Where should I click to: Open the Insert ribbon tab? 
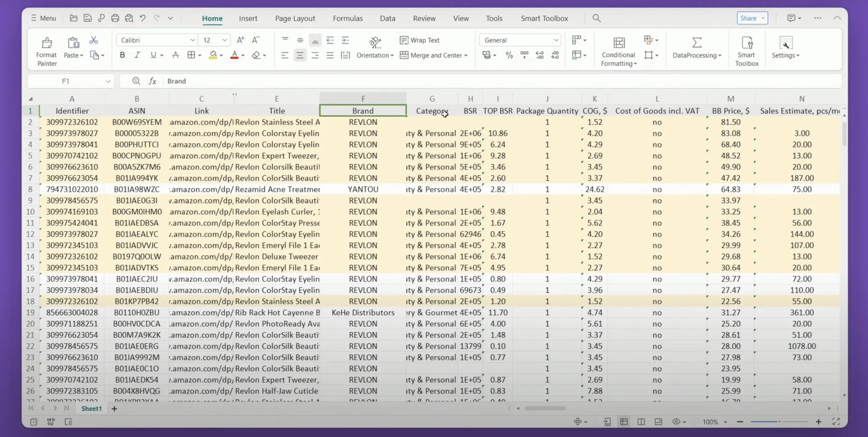(248, 18)
